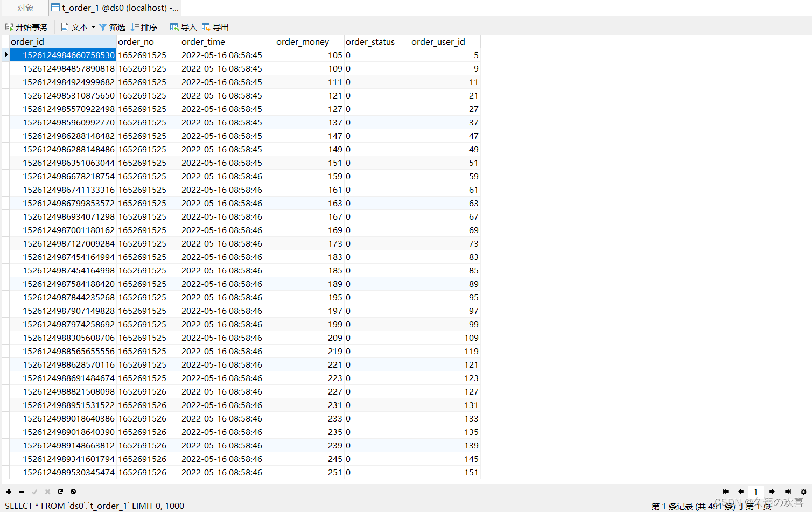Click the order_user_id column header

pos(445,41)
